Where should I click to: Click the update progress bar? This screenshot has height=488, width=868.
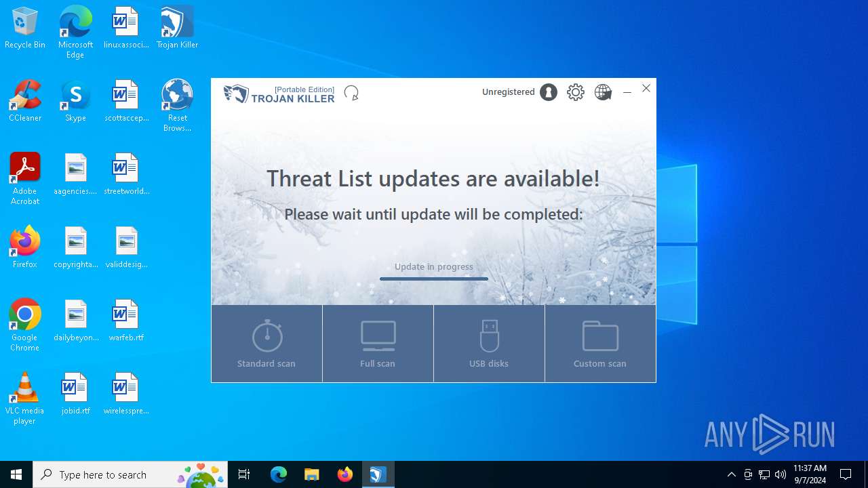coord(434,279)
